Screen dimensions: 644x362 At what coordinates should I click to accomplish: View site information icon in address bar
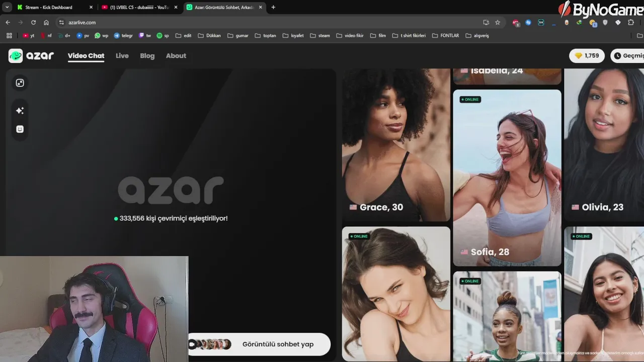(61, 22)
